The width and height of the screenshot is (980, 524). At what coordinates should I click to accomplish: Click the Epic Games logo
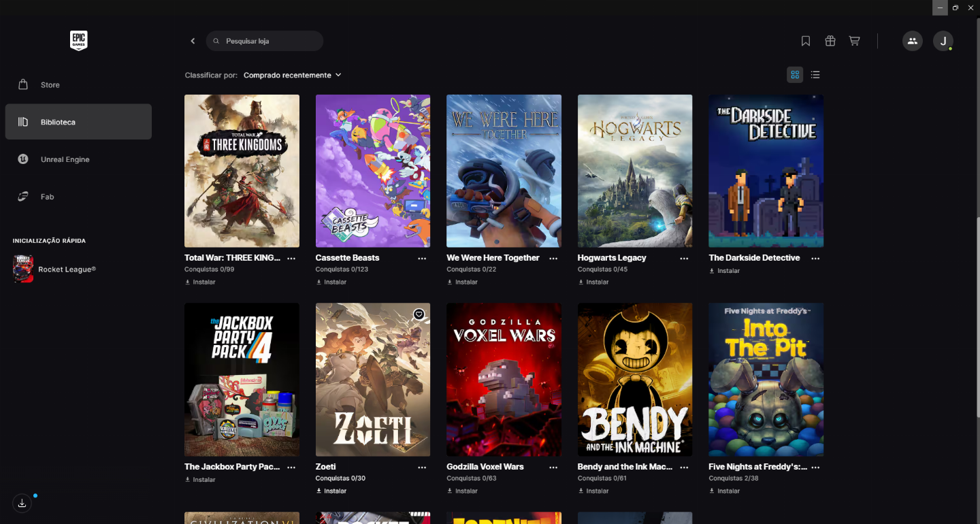(x=79, y=41)
